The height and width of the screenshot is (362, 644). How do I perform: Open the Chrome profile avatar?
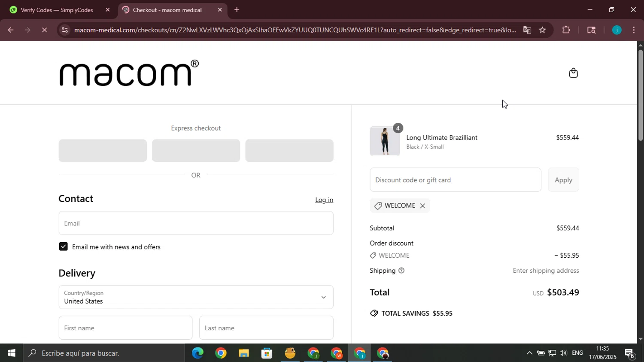coord(617,30)
